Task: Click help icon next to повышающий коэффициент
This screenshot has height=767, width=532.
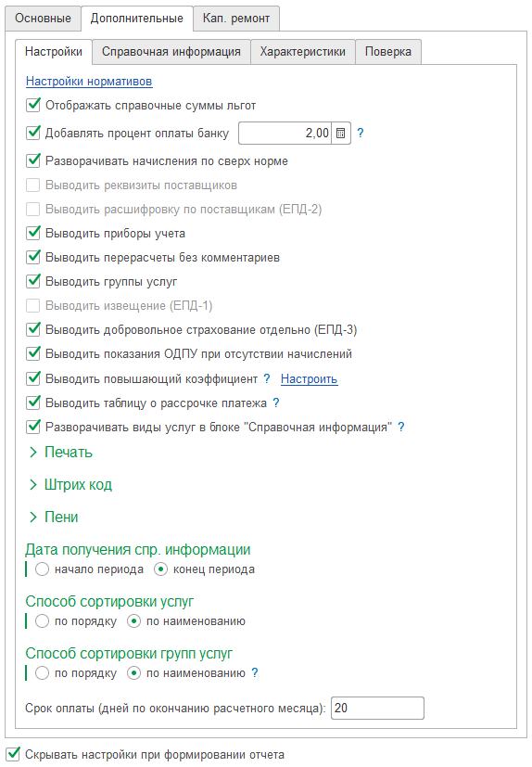Action: click(267, 378)
